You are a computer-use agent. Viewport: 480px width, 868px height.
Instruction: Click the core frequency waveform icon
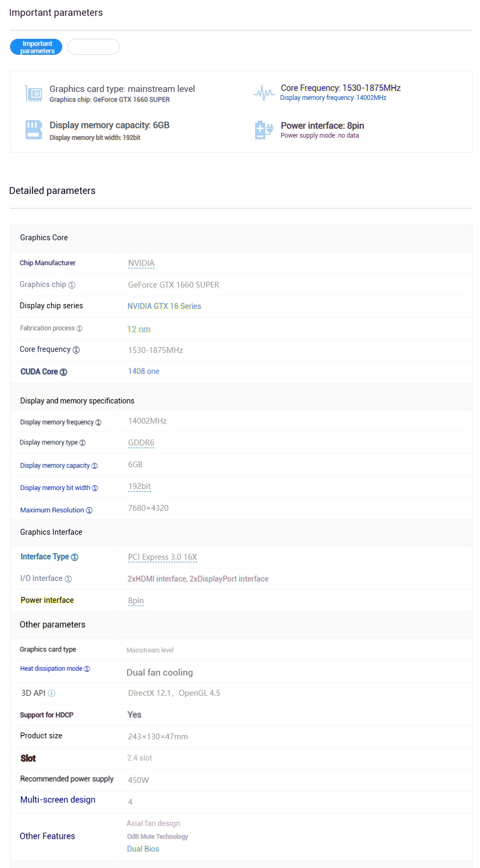coord(264,93)
